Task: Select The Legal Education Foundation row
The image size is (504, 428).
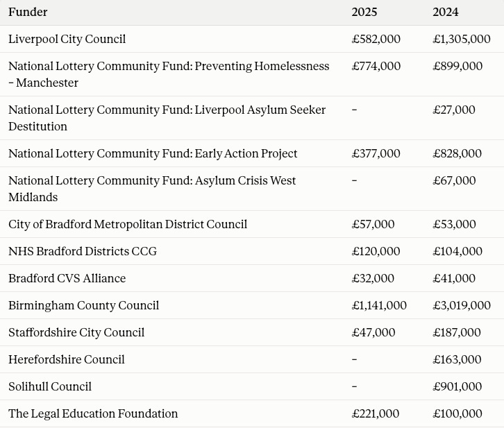Action: (252, 413)
